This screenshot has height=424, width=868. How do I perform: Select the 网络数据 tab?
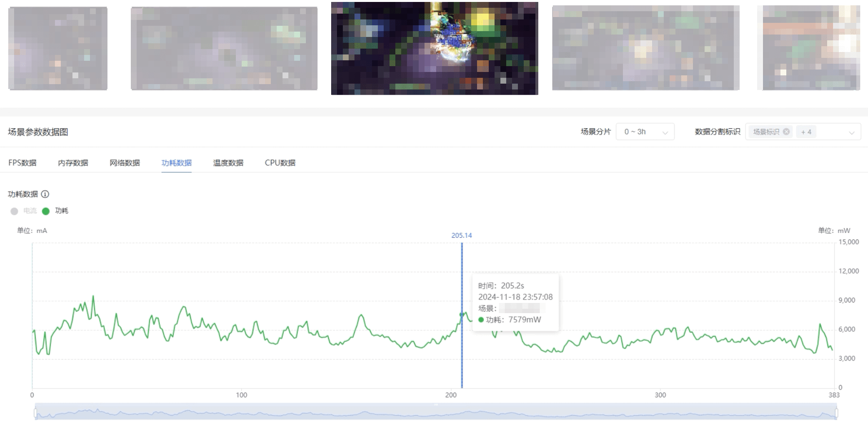pos(125,163)
